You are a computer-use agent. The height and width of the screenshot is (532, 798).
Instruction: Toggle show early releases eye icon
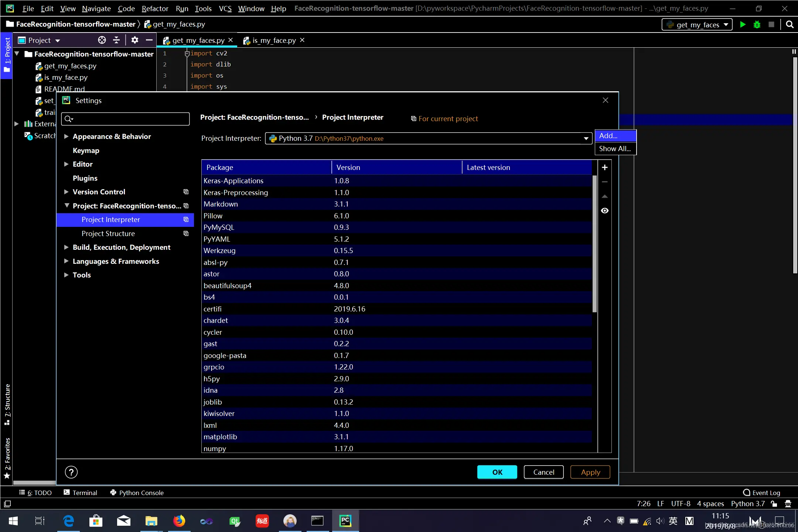(x=604, y=211)
